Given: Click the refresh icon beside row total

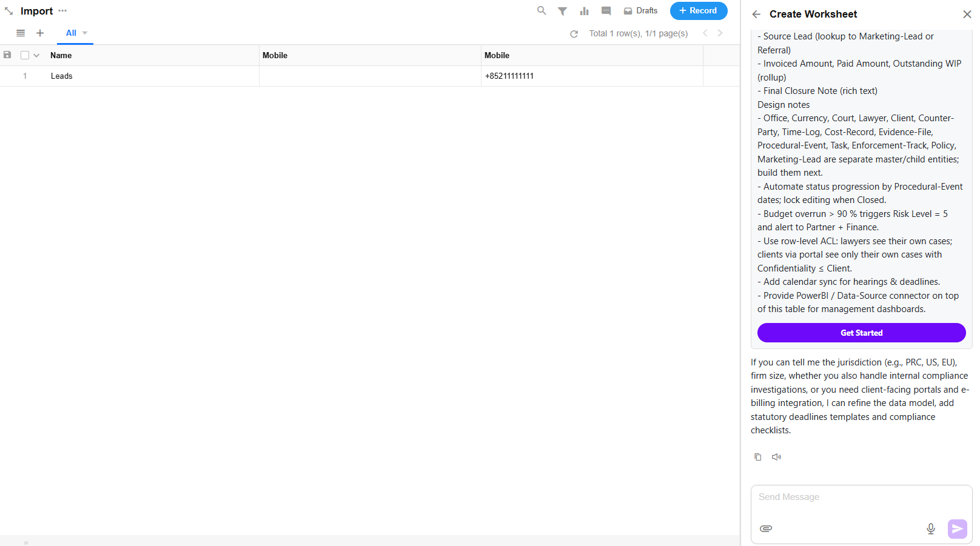Looking at the screenshot, I should coord(574,34).
